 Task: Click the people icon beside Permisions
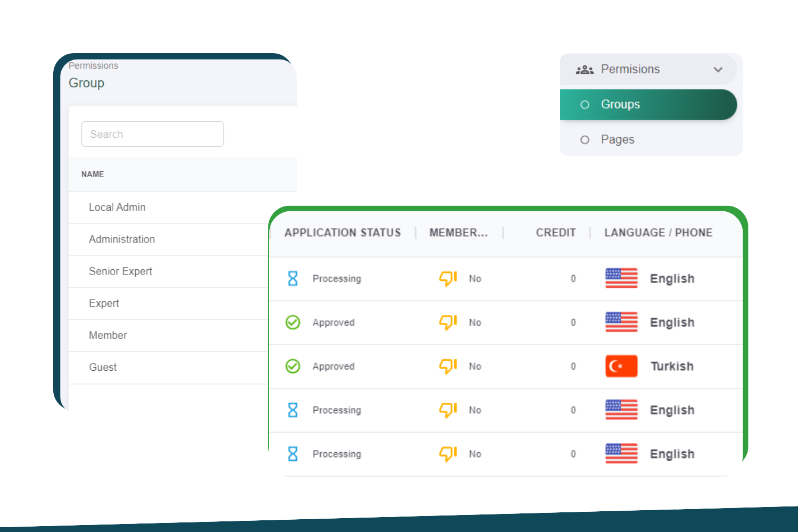585,70
